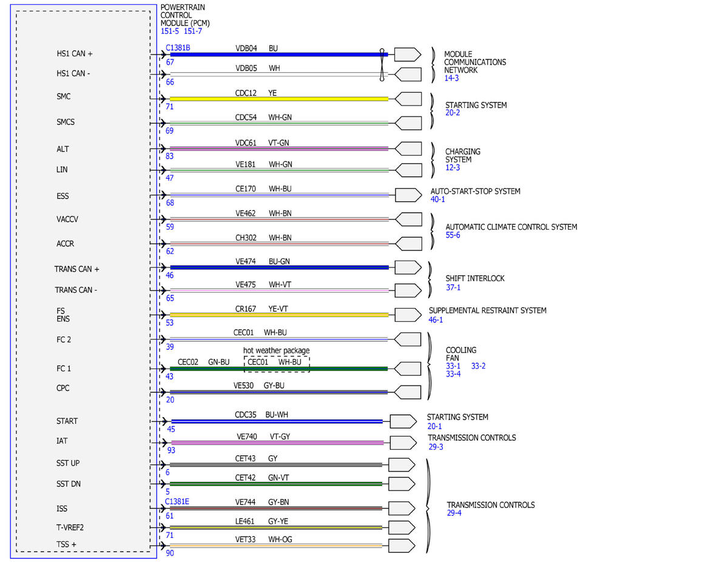Select the T-VREF2 signal label

pyautogui.click(x=69, y=527)
